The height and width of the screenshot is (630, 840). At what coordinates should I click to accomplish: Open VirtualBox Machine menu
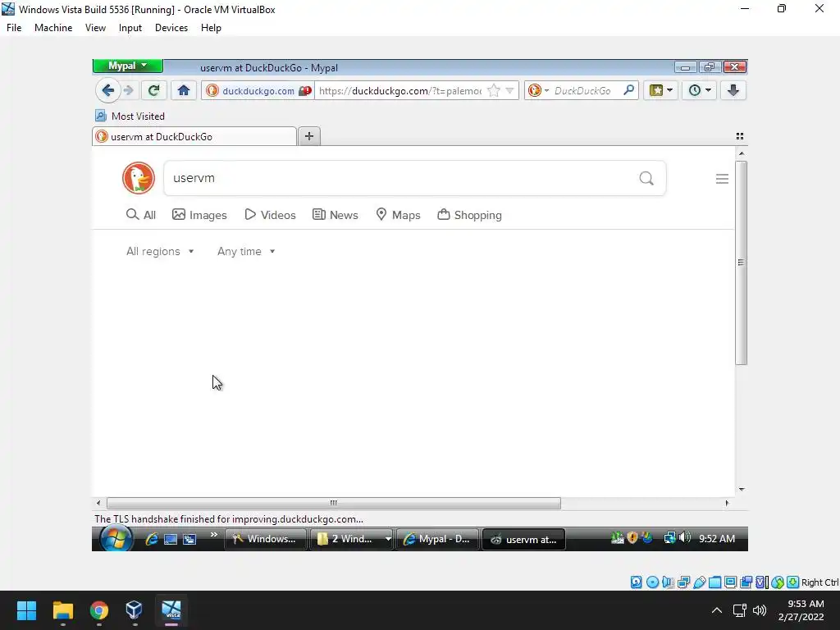[53, 28]
